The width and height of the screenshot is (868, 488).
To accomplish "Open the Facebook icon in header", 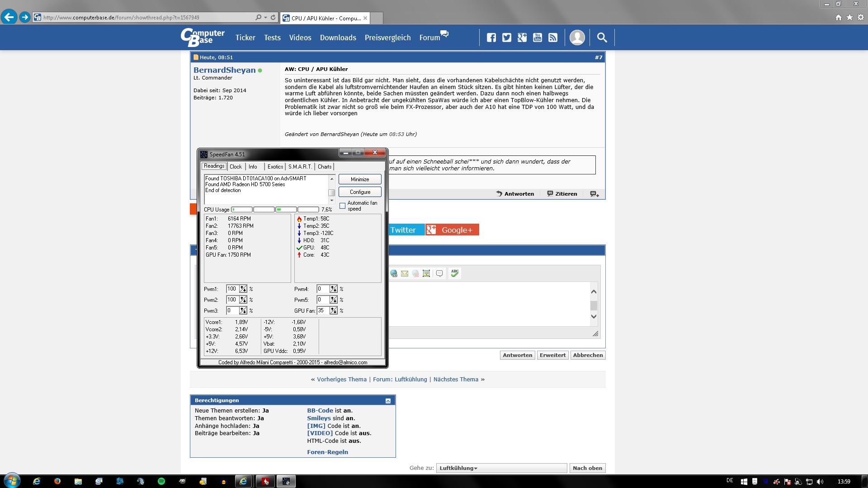I will (491, 38).
